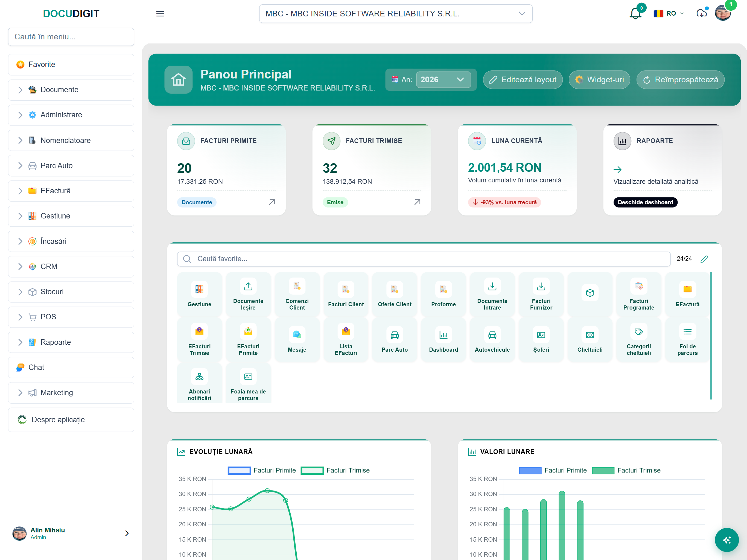The image size is (747, 560).
Task: Open Șoferi favorite tile
Action: click(x=541, y=339)
